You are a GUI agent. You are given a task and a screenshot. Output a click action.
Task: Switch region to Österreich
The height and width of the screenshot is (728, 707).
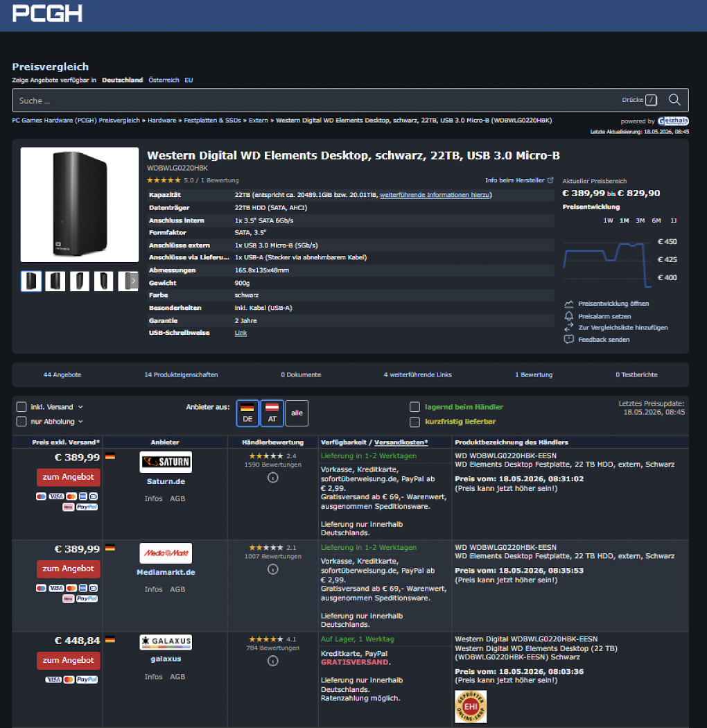[x=164, y=80]
